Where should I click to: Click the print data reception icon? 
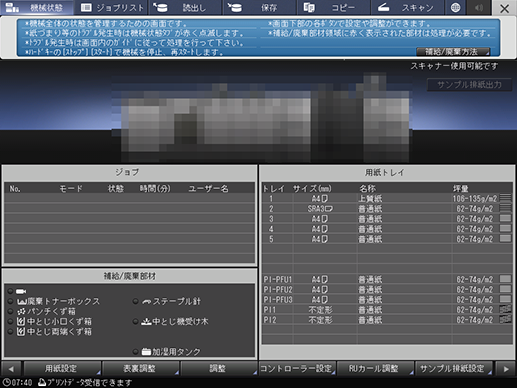click(x=42, y=382)
